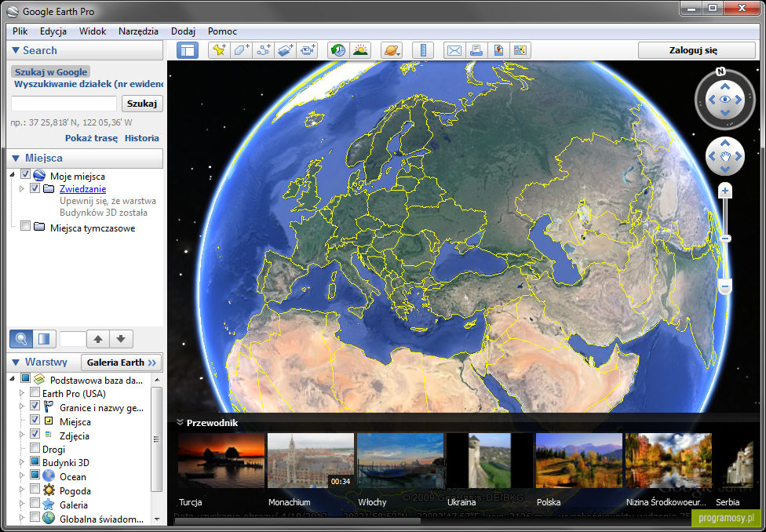Toggle sunlight across the landscape

pyautogui.click(x=360, y=50)
